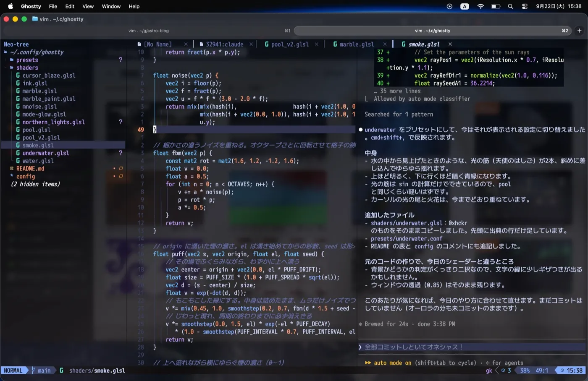Collapse the shaders folder
The height and width of the screenshot is (381, 588).
pyautogui.click(x=27, y=68)
